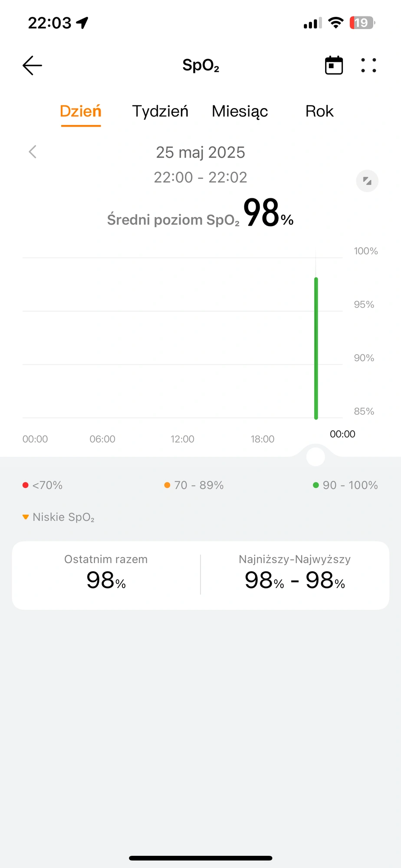Image resolution: width=401 pixels, height=868 pixels.
Task: Tap the cellular signal bars icon
Action: [x=312, y=23]
